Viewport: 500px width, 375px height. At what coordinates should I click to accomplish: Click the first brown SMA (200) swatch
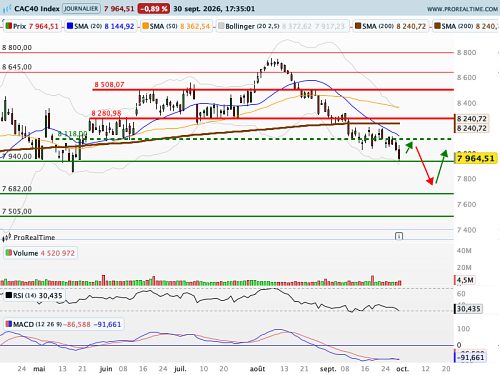click(x=358, y=26)
